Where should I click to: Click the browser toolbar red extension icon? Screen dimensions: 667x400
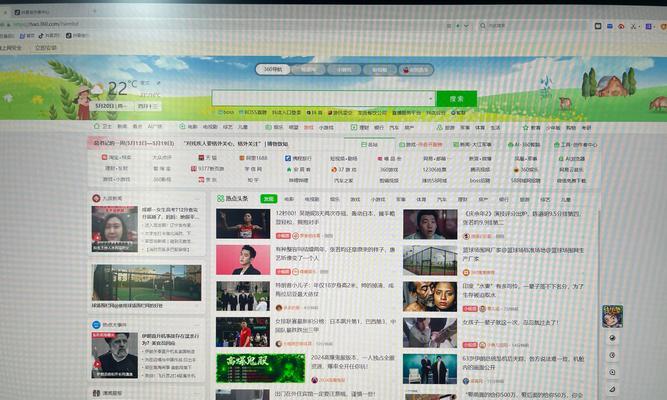(x=621, y=26)
